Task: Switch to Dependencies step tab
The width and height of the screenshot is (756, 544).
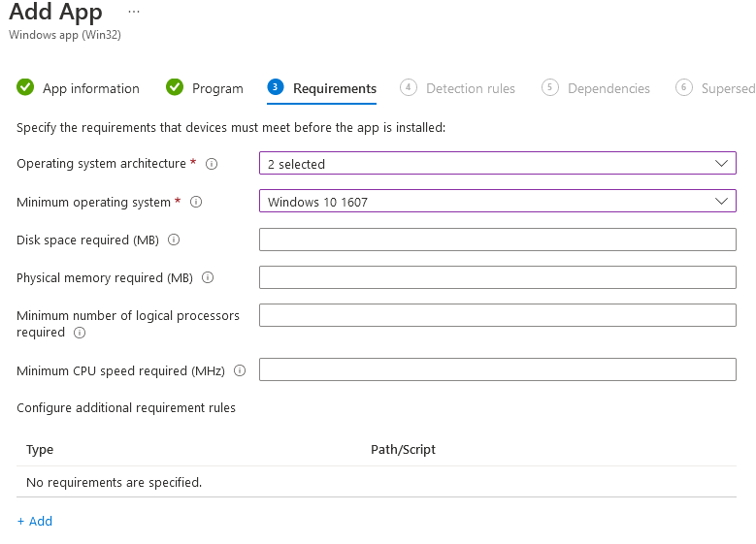Action: click(x=596, y=88)
